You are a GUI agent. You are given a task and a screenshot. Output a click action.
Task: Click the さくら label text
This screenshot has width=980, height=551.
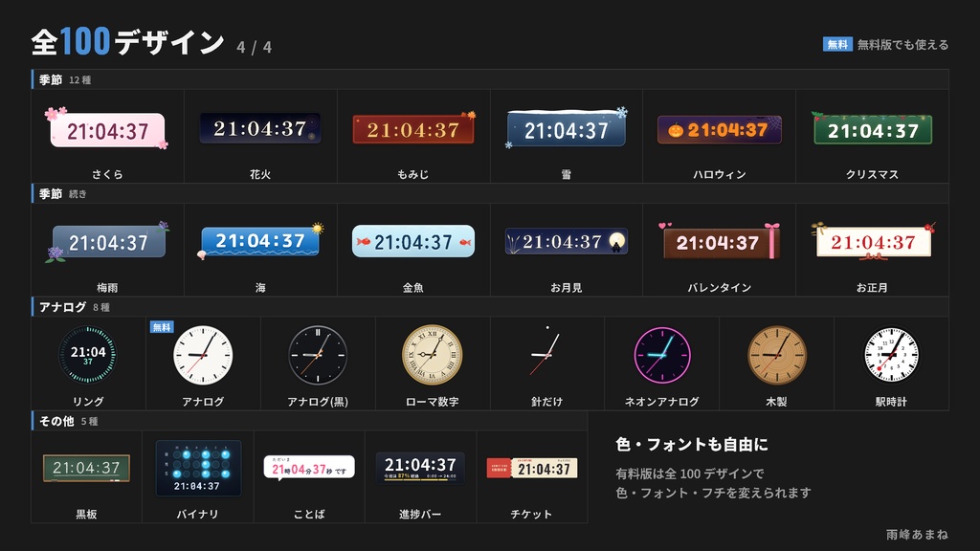[107, 174]
